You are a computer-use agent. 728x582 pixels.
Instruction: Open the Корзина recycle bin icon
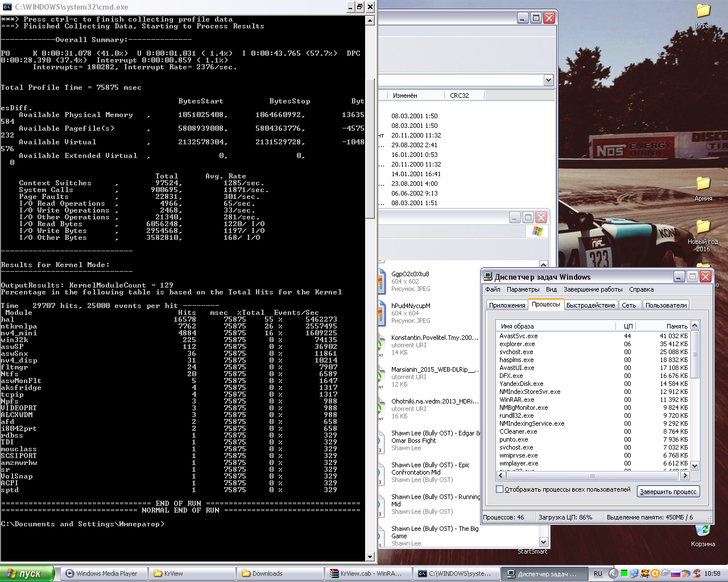(702, 530)
